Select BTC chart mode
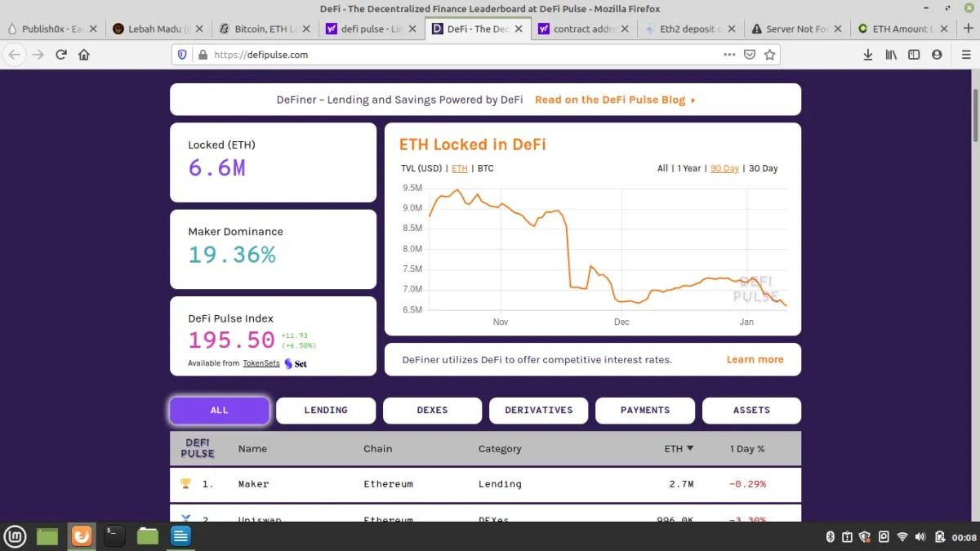Viewport: 980px width, 551px height. (485, 169)
